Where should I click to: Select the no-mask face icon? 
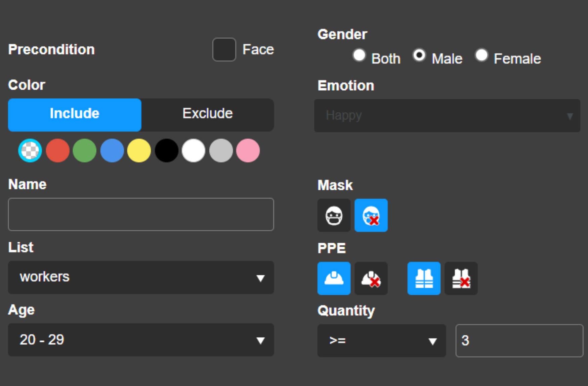(x=371, y=215)
